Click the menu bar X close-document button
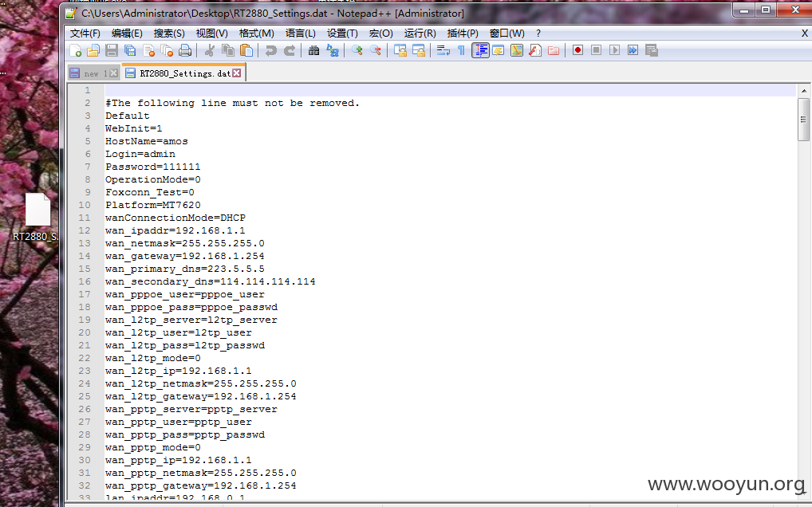This screenshot has height=507, width=812. coord(804,33)
